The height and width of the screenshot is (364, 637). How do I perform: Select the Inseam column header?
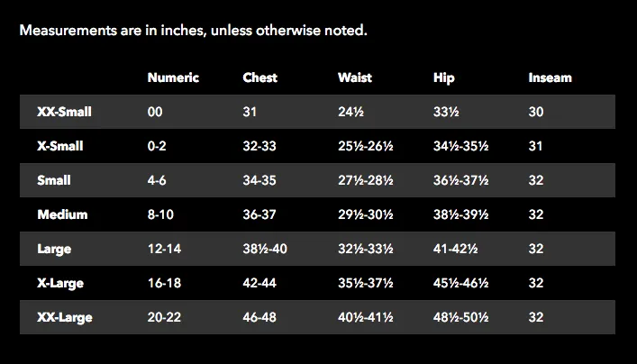pyautogui.click(x=550, y=77)
